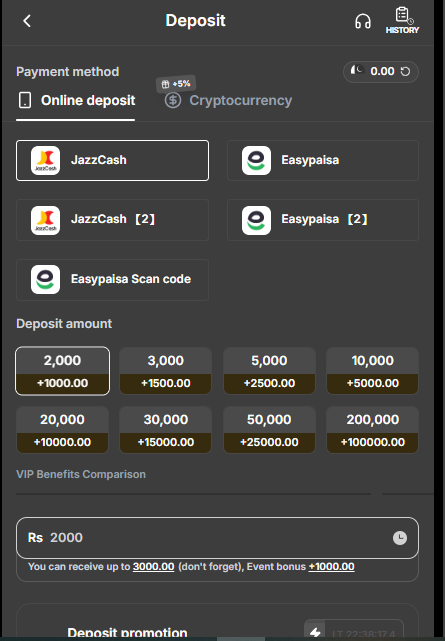Click the underlined 3000.00 amount
Viewport: 445px width, 641px height.
[x=154, y=567]
